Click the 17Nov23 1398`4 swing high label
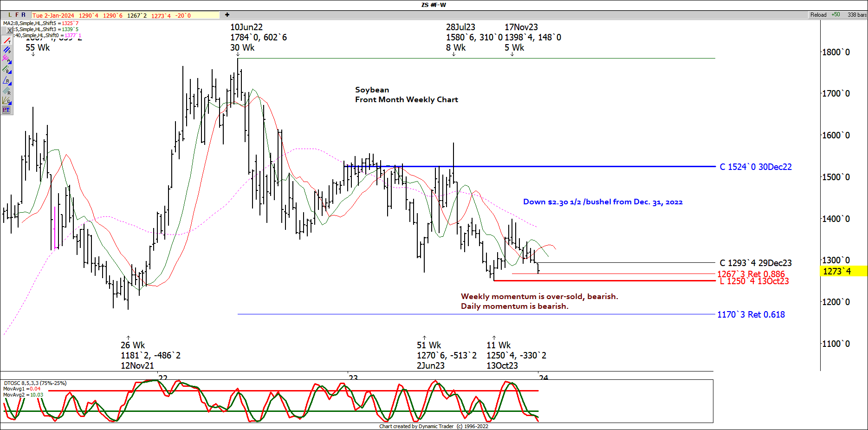Viewport: 868px width, 430px height. click(533, 37)
